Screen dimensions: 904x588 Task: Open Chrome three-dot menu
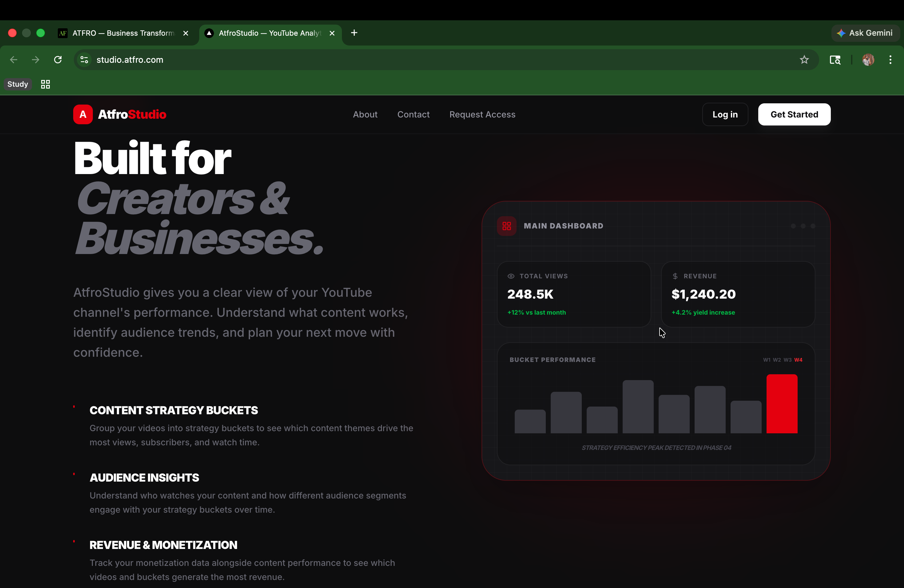click(x=890, y=60)
